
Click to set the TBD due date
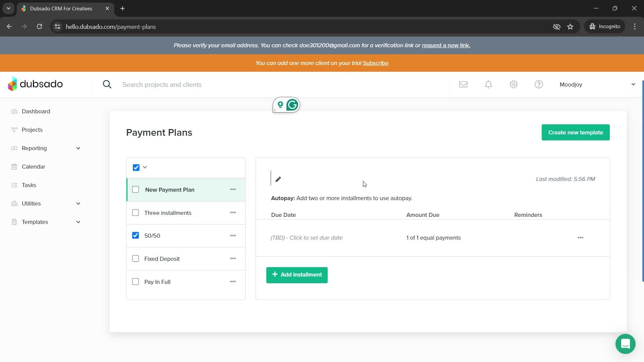307,238
